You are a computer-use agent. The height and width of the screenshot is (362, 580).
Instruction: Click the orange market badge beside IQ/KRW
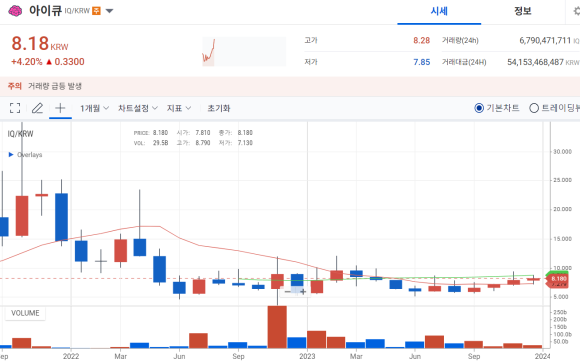[96, 11]
